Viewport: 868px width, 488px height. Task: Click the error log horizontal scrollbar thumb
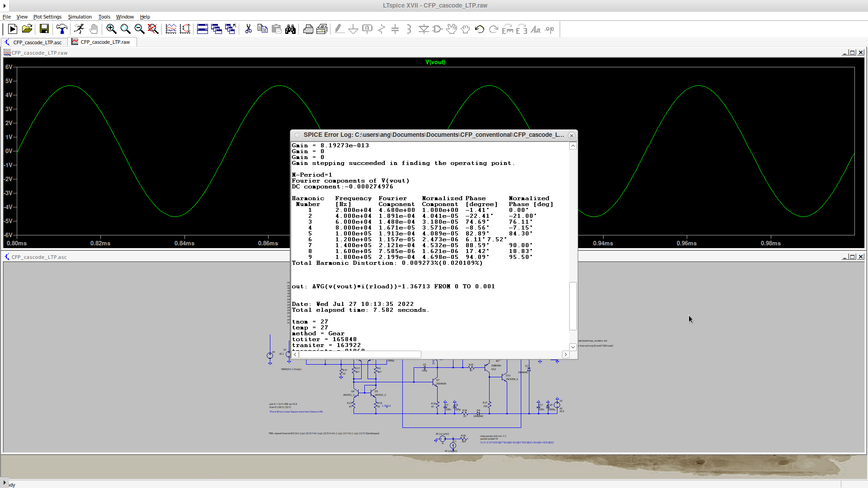click(x=360, y=355)
